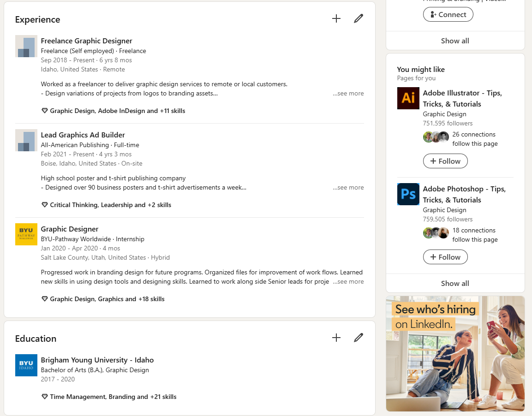Viewport: 532px width, 416px height.
Task: Click skills diamond icon beside Graphic Design, Graphics
Action: (x=44, y=299)
